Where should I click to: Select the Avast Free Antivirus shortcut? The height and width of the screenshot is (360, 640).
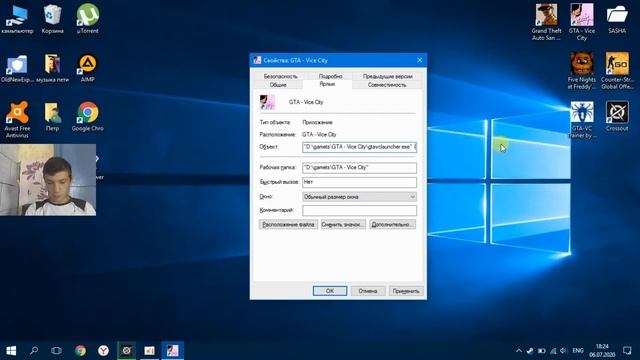pyautogui.click(x=17, y=119)
